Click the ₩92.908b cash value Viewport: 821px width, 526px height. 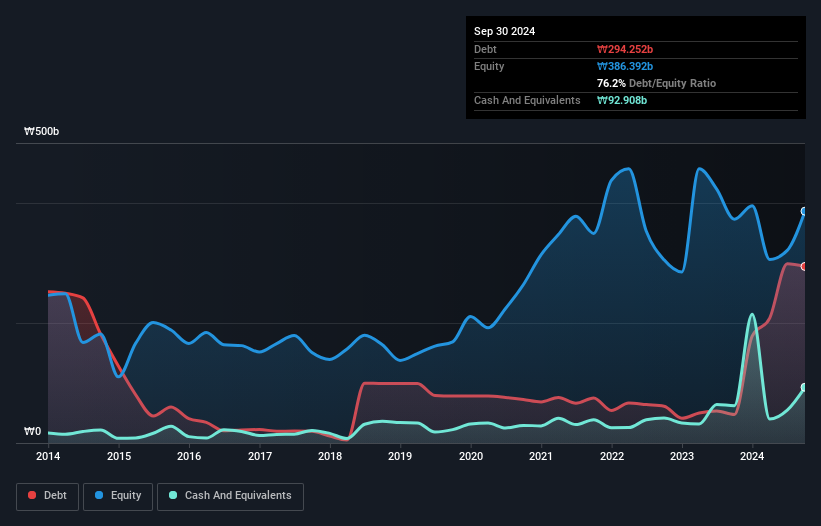622,100
